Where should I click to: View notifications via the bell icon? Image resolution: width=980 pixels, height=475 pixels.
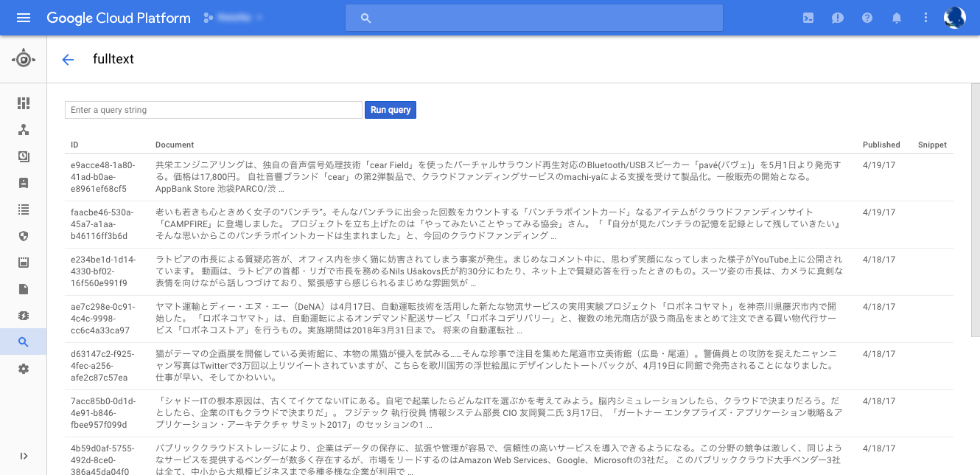tap(896, 18)
